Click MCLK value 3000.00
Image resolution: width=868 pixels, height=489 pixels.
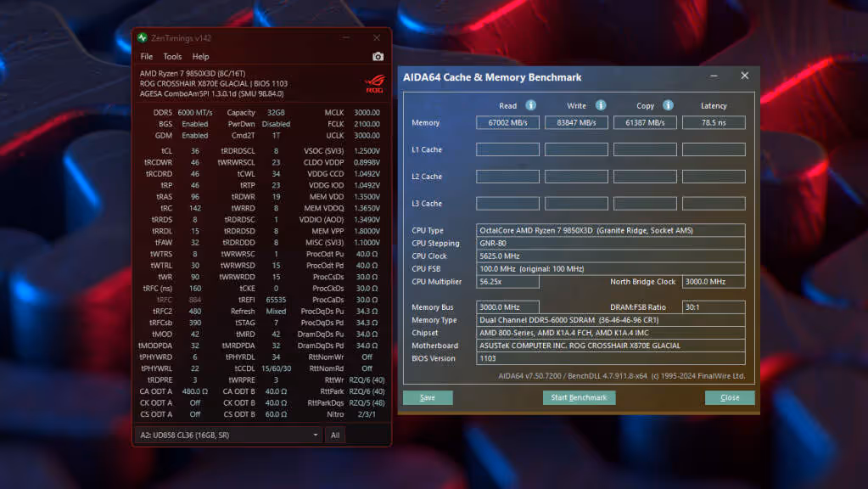pos(367,112)
